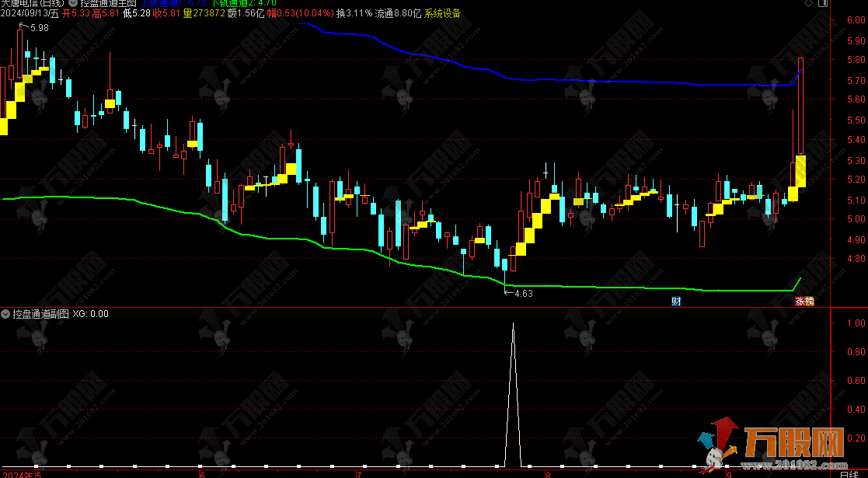This screenshot has height=478, width=868.
Task: Click the 4.63 low price annotation
Action: (523, 294)
